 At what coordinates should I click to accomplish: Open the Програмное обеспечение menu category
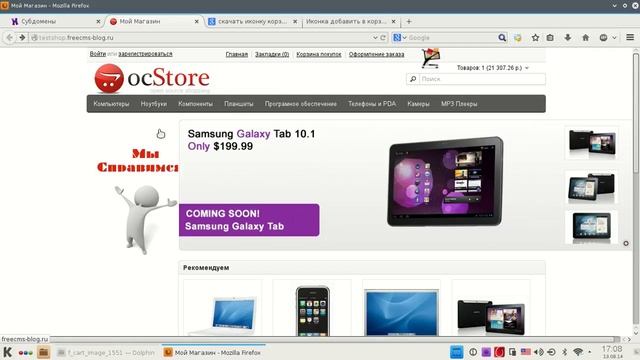[300, 104]
